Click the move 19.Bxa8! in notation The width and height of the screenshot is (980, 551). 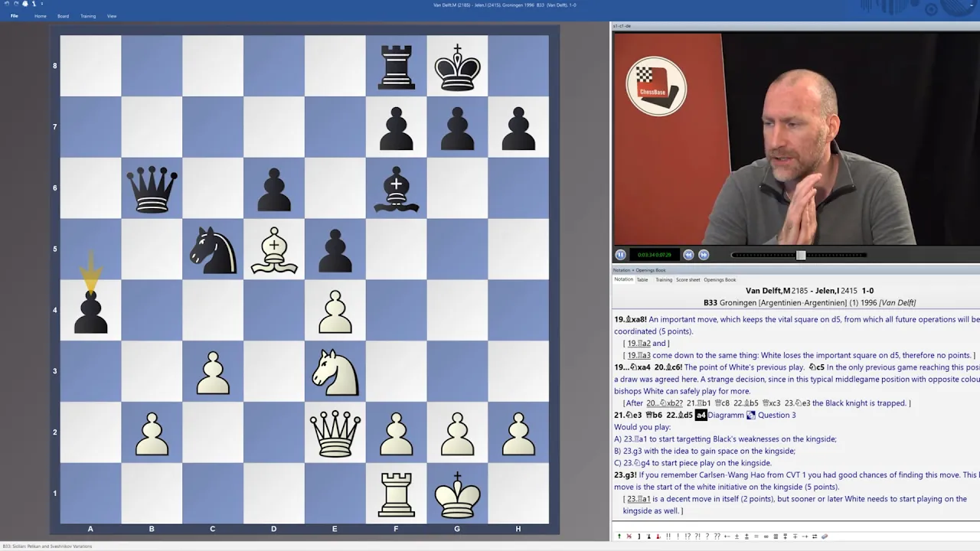(x=631, y=319)
